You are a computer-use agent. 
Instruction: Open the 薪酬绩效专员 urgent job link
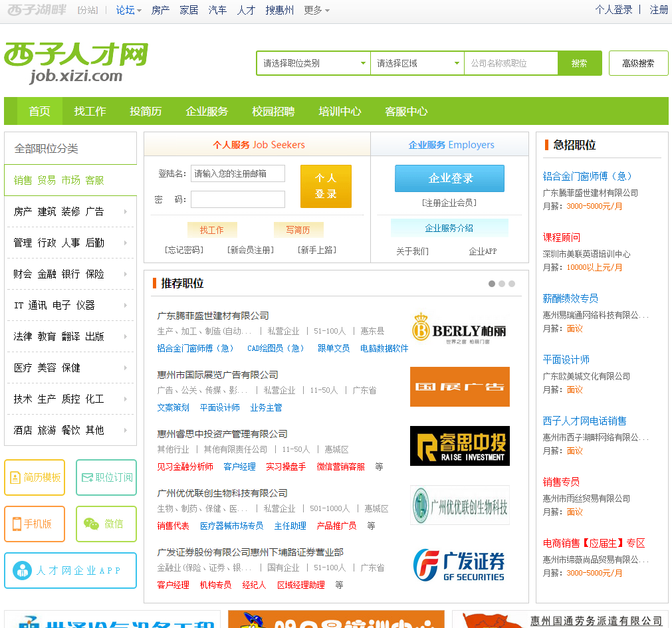click(x=570, y=298)
